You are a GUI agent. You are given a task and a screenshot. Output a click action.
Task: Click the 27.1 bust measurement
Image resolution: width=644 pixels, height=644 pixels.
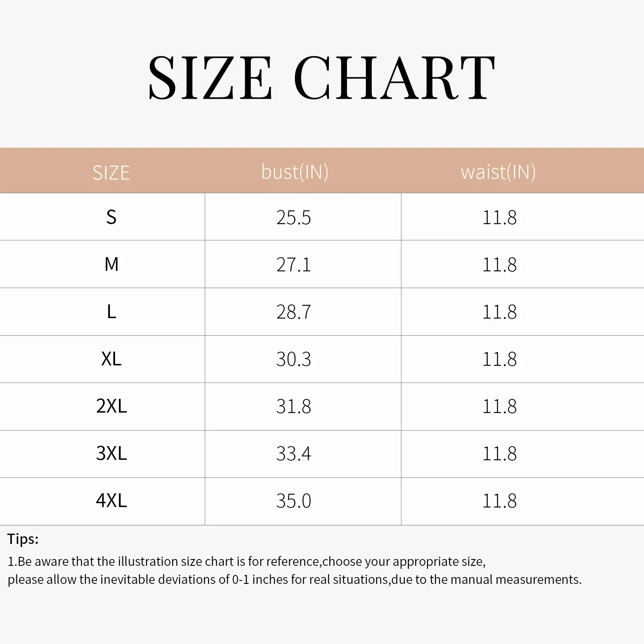coord(294,265)
